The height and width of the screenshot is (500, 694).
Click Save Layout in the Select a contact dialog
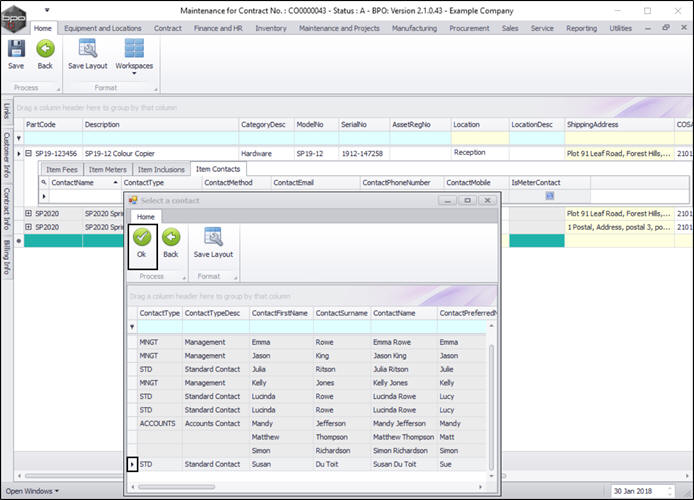[213, 245]
